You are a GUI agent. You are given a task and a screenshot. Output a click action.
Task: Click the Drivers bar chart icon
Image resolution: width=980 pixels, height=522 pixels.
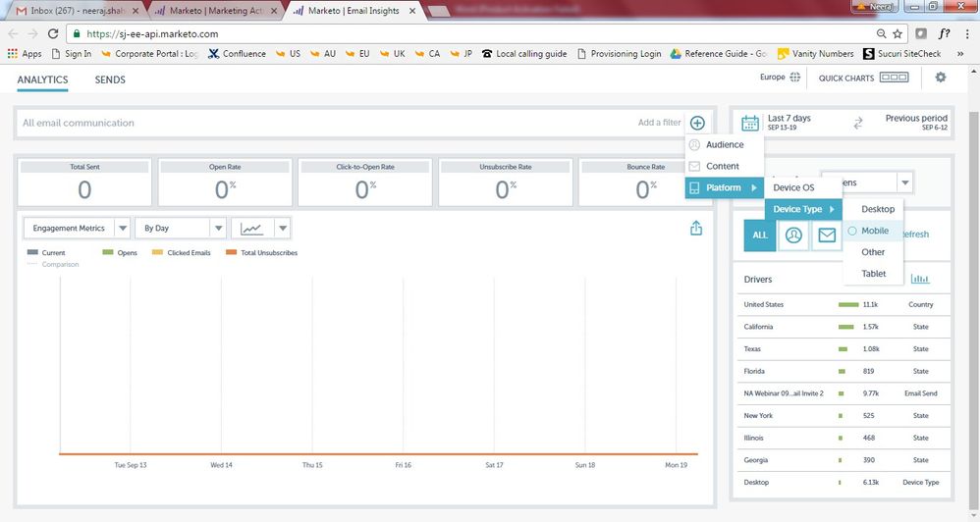[x=920, y=280]
